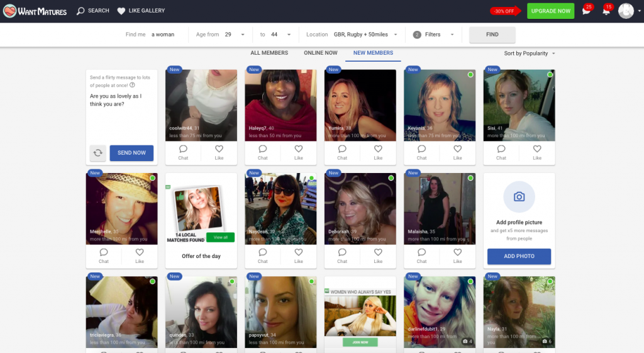
Task: Open Sisi's profile photo
Action: (519, 105)
